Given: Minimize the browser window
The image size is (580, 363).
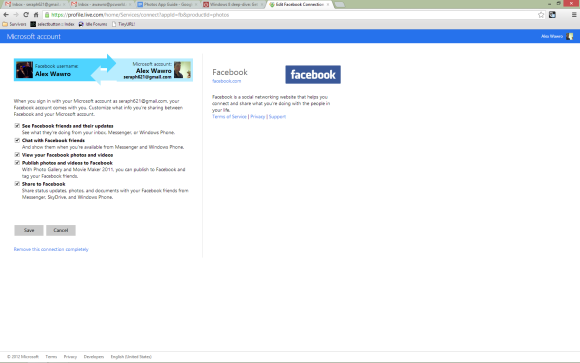Looking at the screenshot, I should tap(549, 3).
